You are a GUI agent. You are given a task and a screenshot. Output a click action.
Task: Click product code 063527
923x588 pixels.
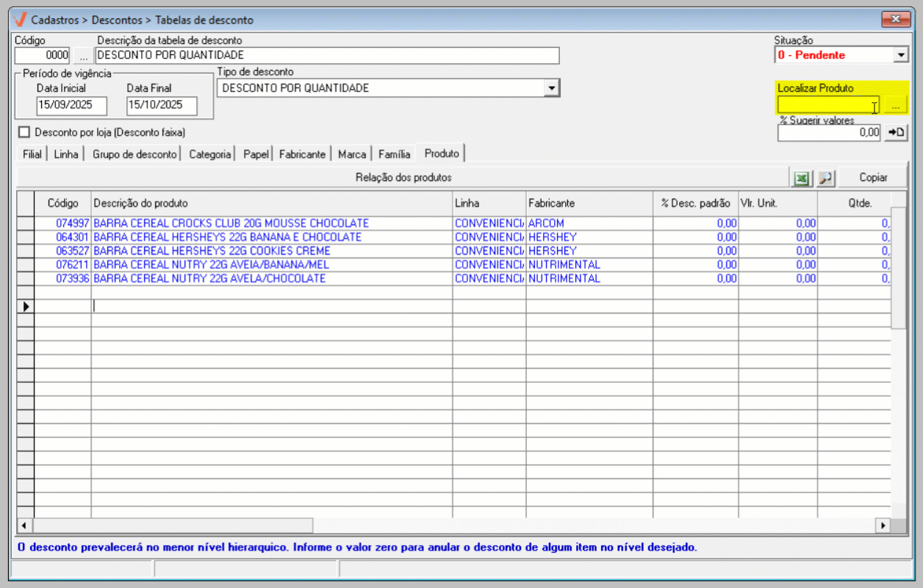[73, 251]
